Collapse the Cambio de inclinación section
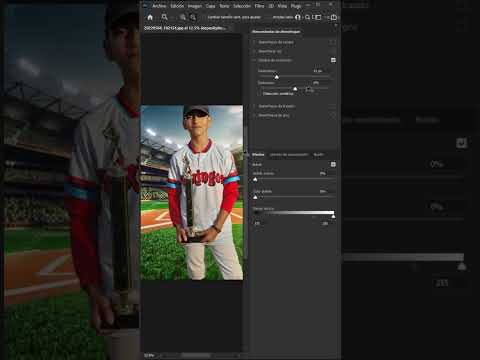Image resolution: width=480 pixels, height=360 pixels. click(x=254, y=60)
